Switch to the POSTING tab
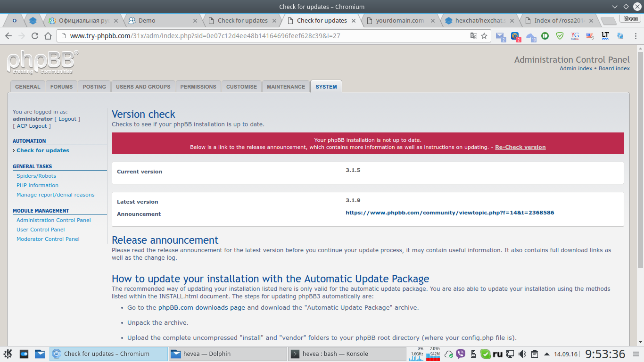644x362 pixels. pyautogui.click(x=94, y=87)
